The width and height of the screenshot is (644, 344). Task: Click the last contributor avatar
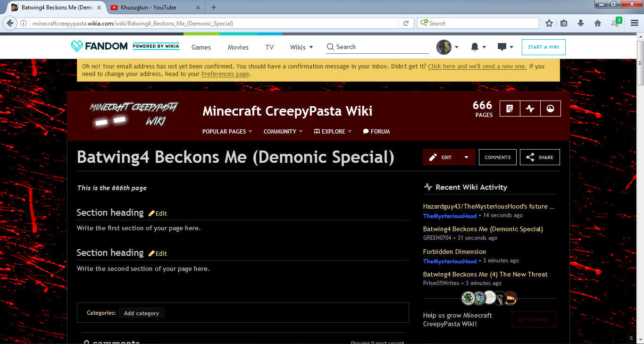[x=510, y=298]
